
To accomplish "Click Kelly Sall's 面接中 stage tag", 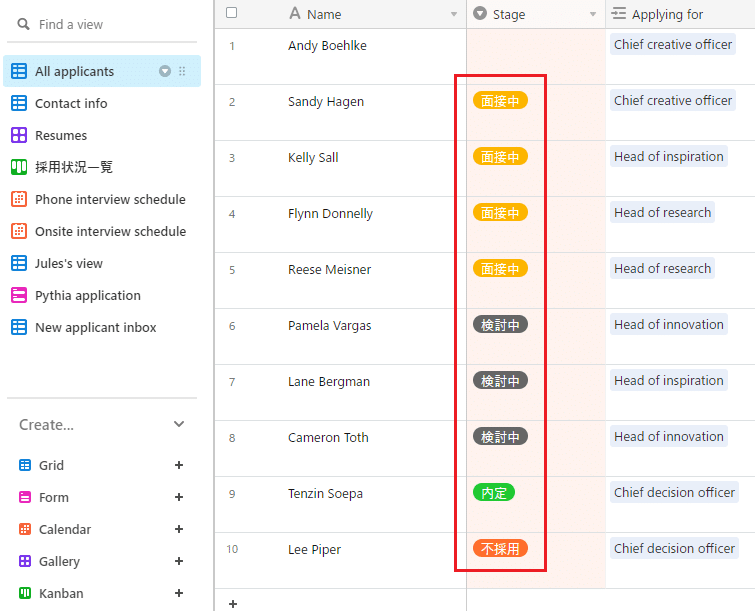I will [500, 156].
